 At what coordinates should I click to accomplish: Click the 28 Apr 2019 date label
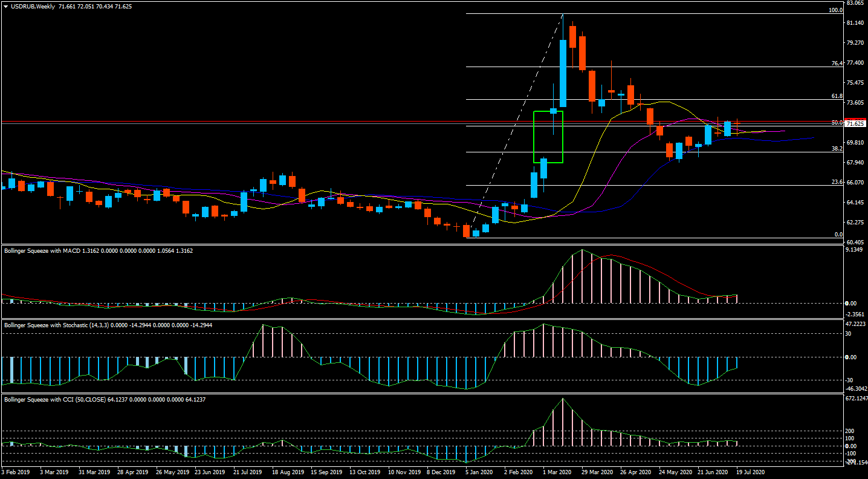tap(132, 471)
